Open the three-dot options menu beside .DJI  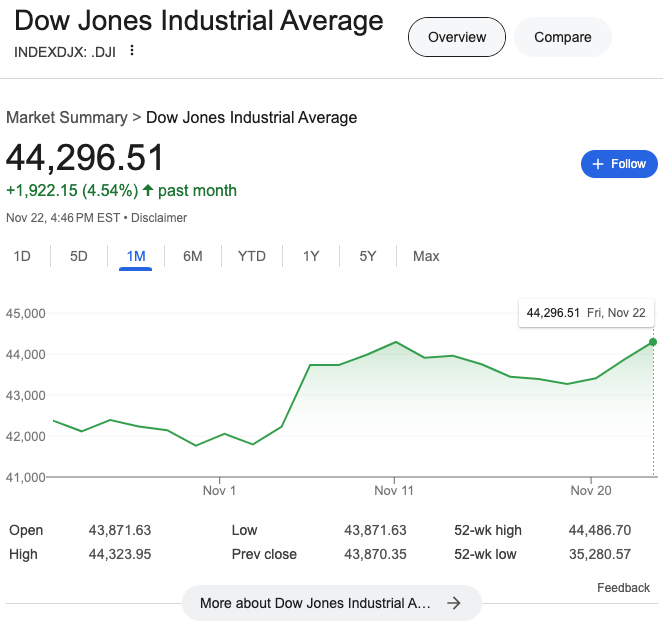[131, 51]
